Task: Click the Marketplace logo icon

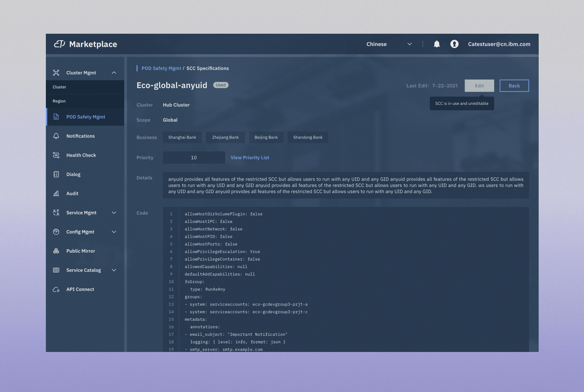Action: (60, 44)
